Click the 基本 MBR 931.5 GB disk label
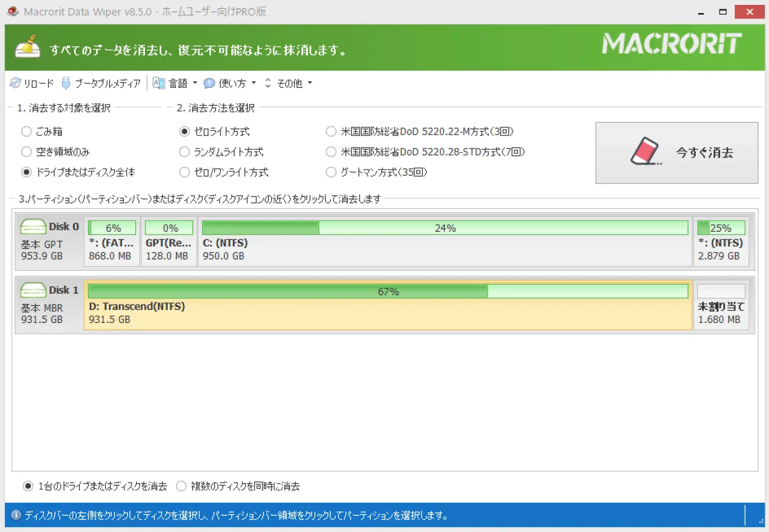 click(x=42, y=314)
